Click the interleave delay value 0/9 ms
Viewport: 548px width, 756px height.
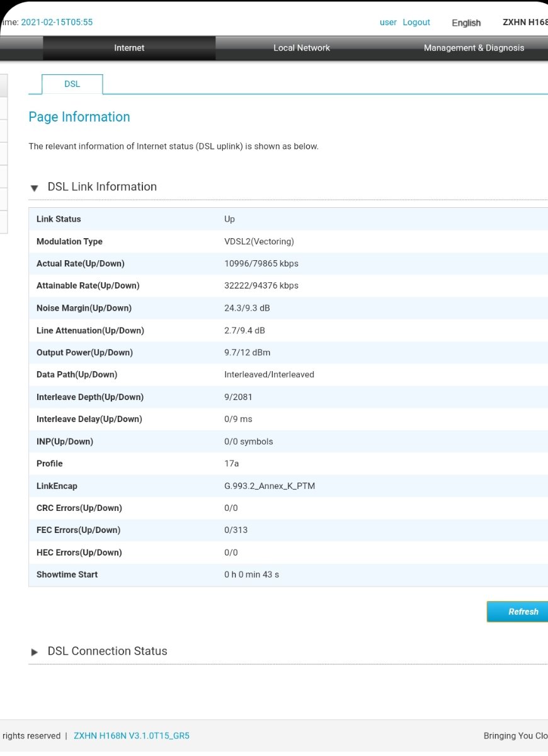pyautogui.click(x=238, y=419)
